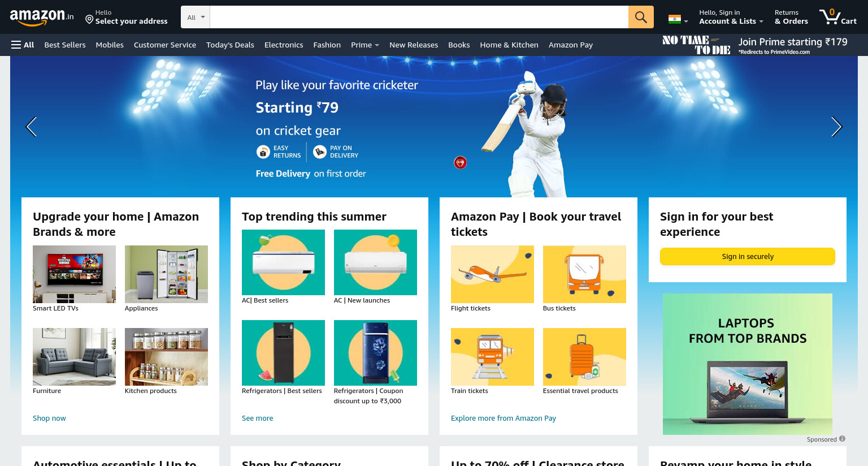Click the sponsored ad info icon
868x466 pixels.
[842, 439]
